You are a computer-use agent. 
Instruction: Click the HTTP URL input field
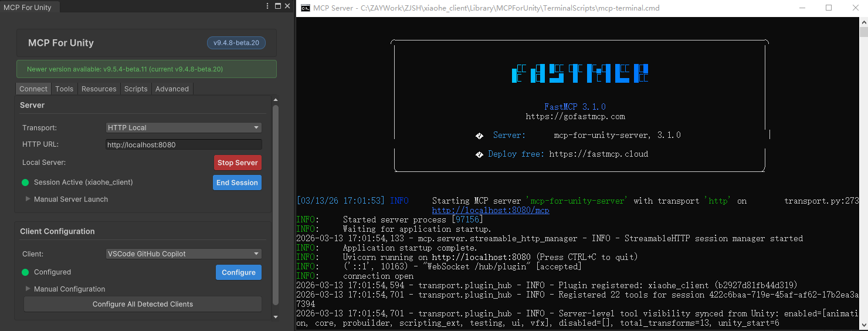click(184, 144)
